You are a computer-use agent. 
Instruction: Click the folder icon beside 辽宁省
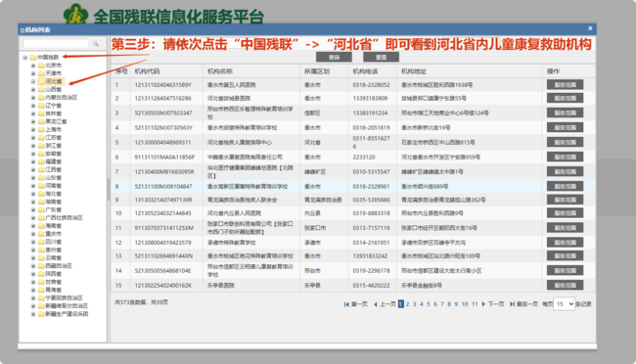tap(41, 106)
